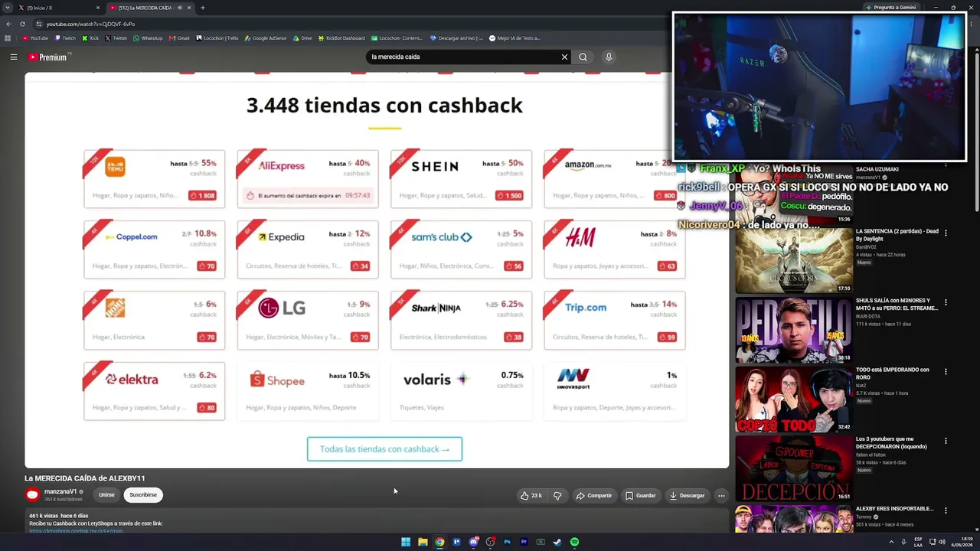Open the Kick bookmark
This screenshot has height=551, width=980.
[90, 38]
